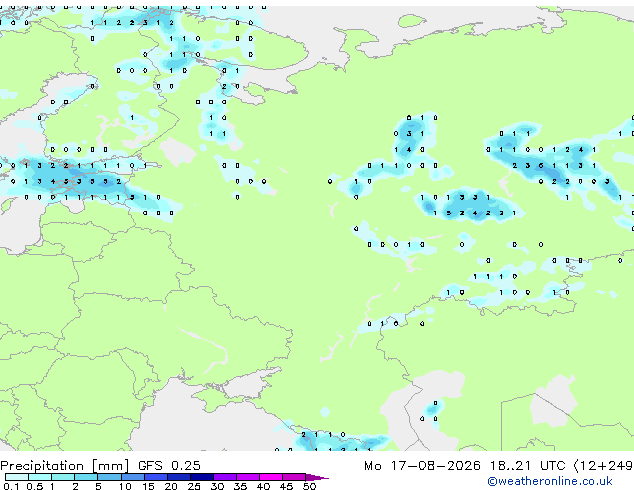
Task: Click the legend value label '50'
Action: 309,486
